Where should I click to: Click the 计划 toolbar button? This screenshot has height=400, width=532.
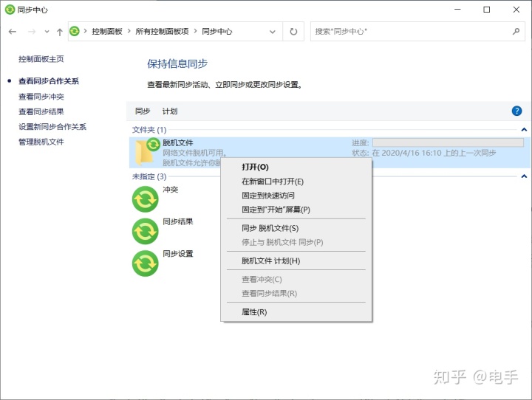[x=170, y=111]
